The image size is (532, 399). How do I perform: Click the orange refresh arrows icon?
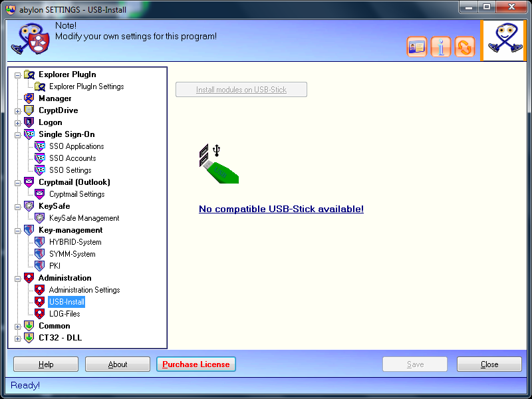(x=464, y=47)
